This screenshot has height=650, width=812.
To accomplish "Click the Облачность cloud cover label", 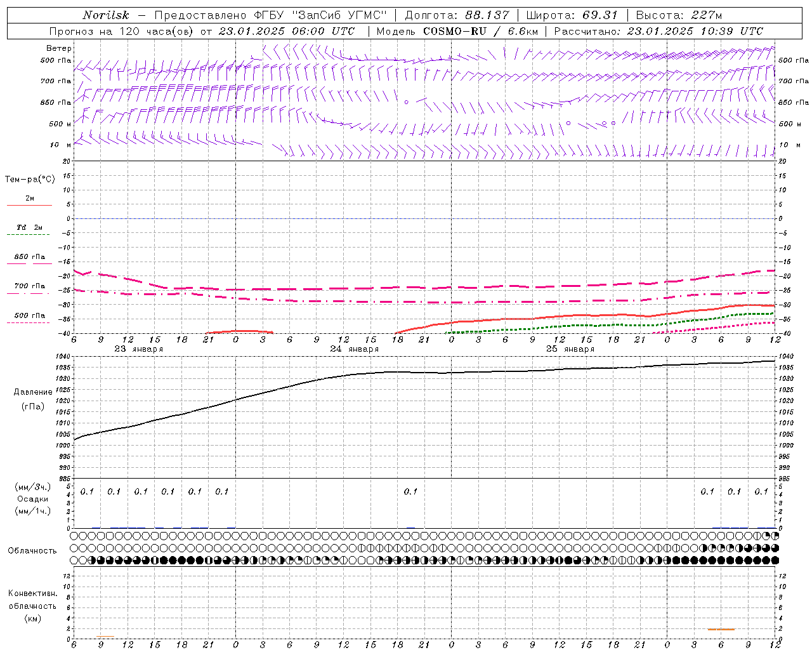I will click(x=32, y=551).
